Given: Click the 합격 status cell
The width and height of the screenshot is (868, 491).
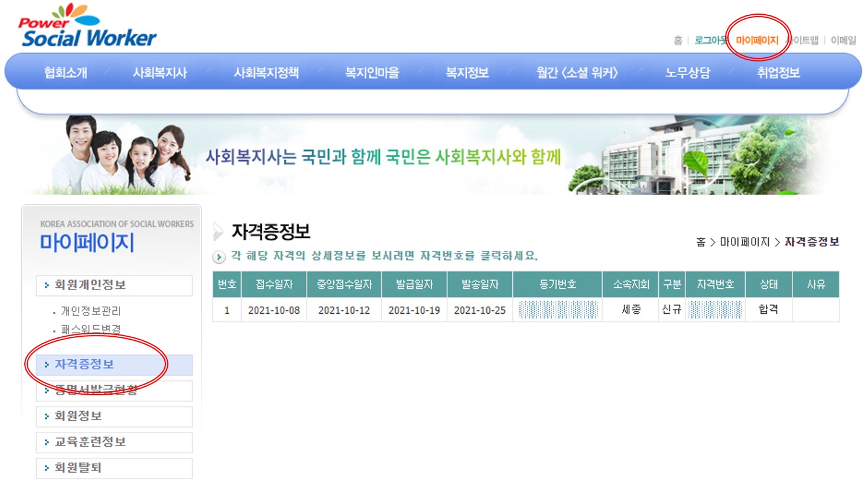Looking at the screenshot, I should (769, 310).
